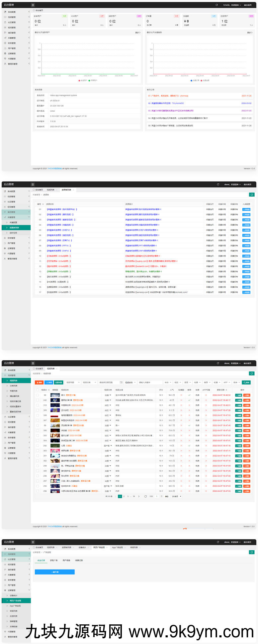Open 语言 filter dropdown
This screenshot has width=258, height=644.
point(188,383)
